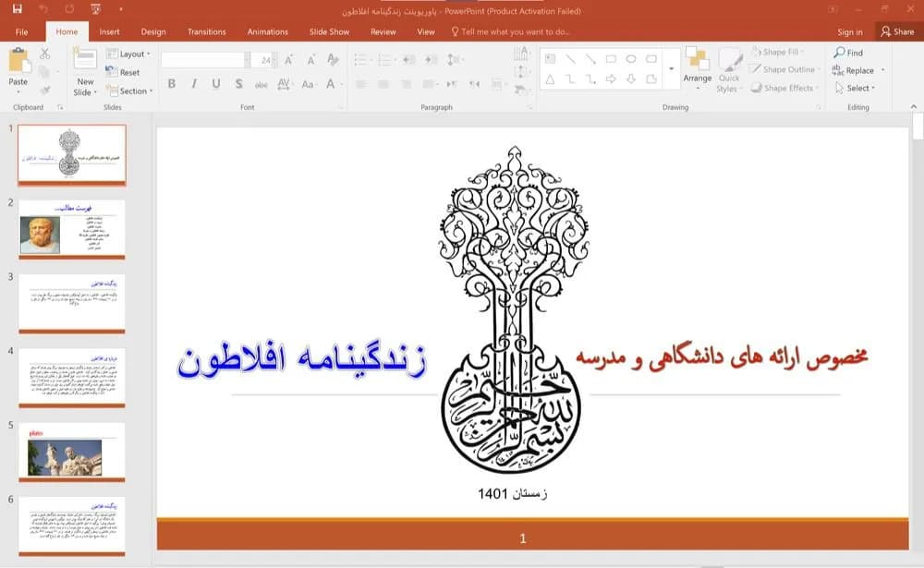Select the Down Arrow shape in the gallery
Screen dimensions: 924x568
tap(631, 79)
